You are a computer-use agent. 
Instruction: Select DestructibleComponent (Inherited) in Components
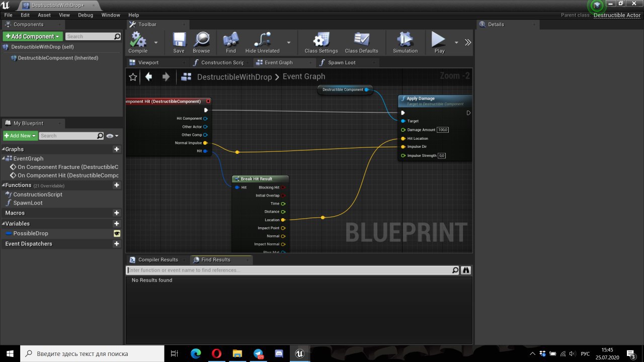[x=58, y=58]
